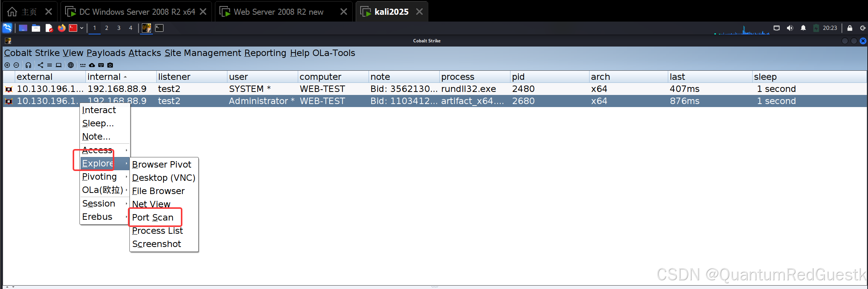
Task: Switch to targets view laptop icon
Action: (59, 65)
